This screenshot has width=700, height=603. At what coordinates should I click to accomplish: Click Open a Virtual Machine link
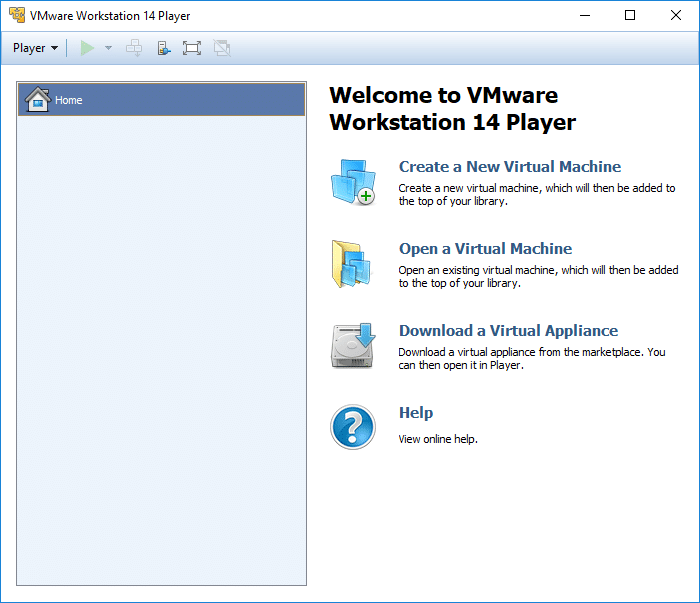(485, 249)
